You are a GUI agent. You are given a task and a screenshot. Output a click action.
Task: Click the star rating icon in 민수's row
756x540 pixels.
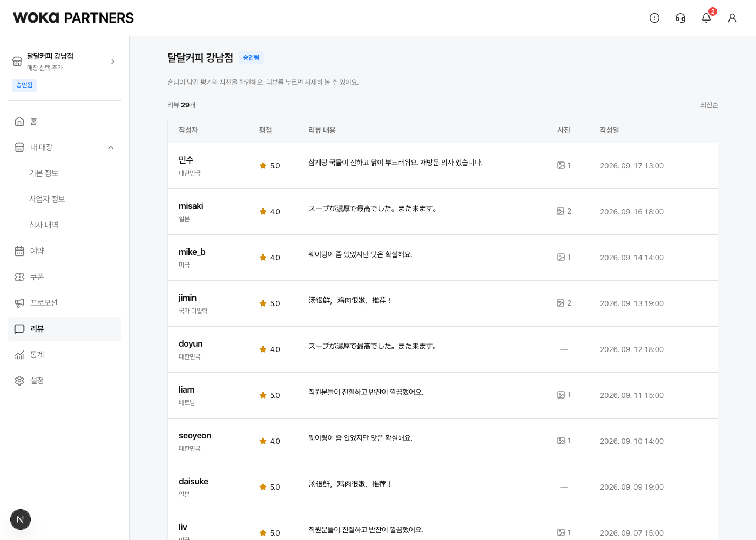click(x=263, y=166)
